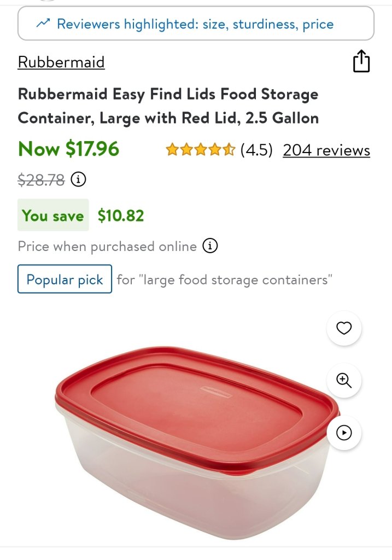The width and height of the screenshot is (392, 560).
Task: Tap the $10.82 savings amount
Action: 121,215
